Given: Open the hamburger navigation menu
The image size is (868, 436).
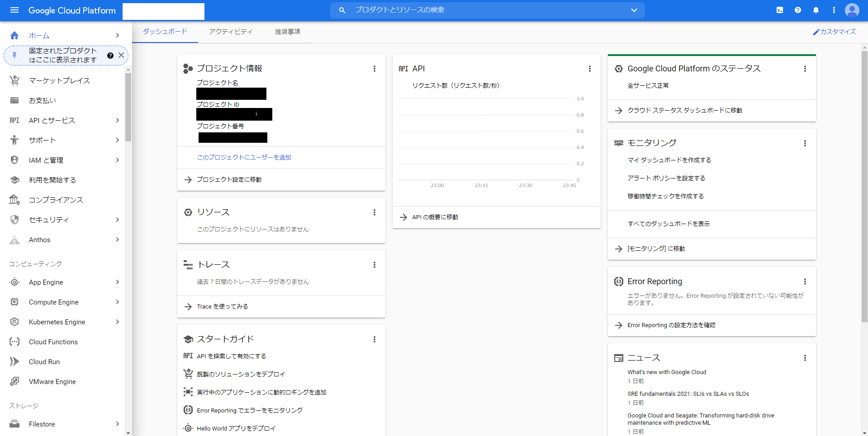Looking at the screenshot, I should (x=14, y=10).
